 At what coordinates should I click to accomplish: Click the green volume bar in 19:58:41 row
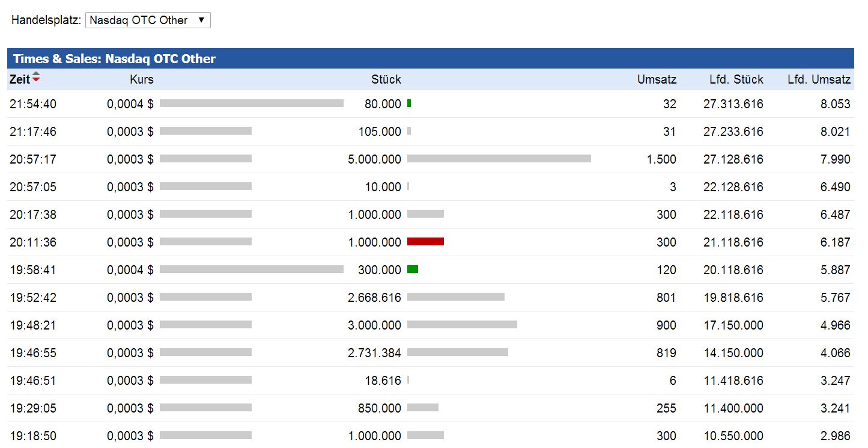point(413,269)
